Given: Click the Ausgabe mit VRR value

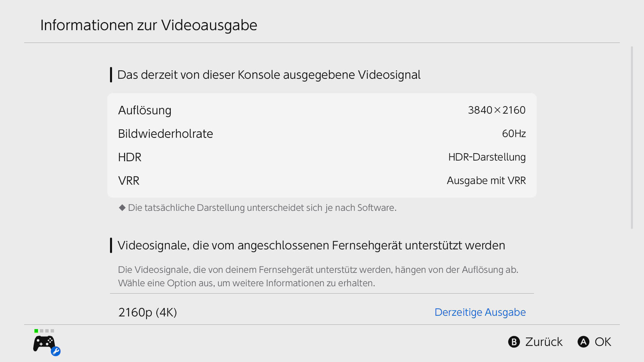Looking at the screenshot, I should point(486,180).
